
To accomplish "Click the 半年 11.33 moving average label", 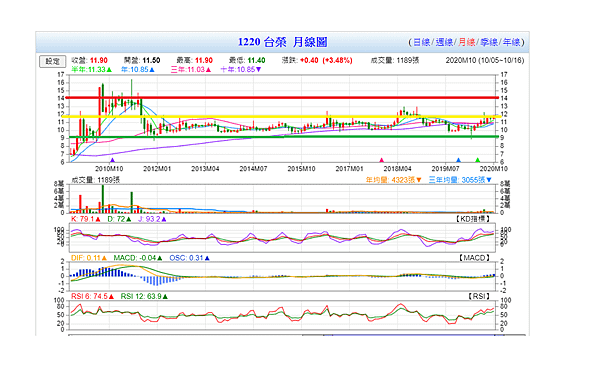I will 91,70.
